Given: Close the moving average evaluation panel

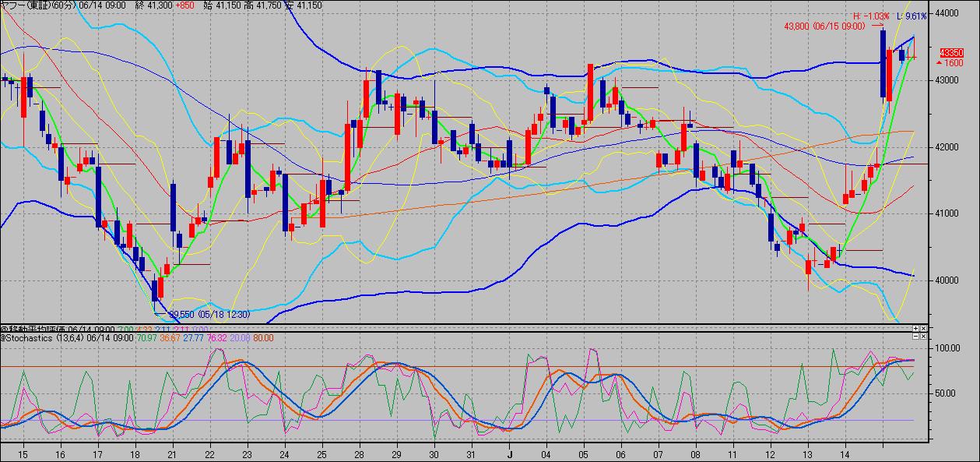Looking at the screenshot, I should [924, 329].
